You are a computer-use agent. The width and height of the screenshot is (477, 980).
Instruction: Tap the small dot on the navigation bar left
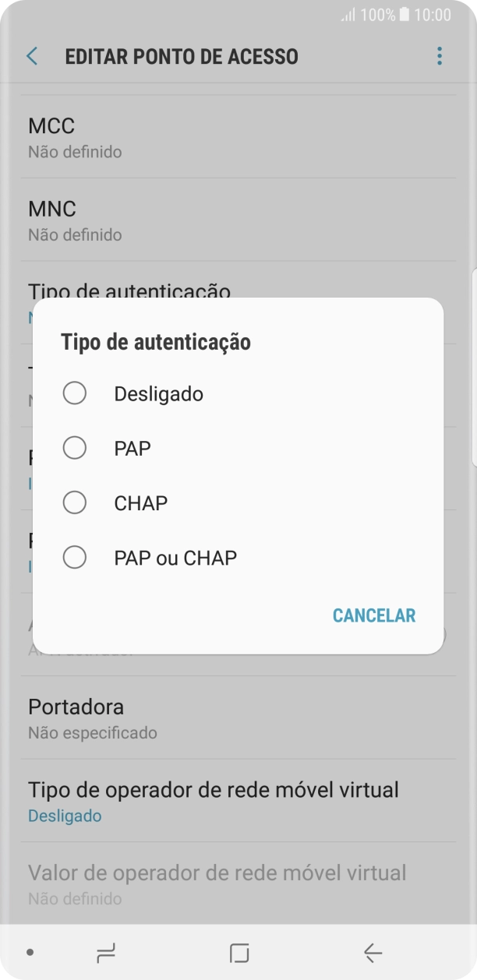[29, 952]
